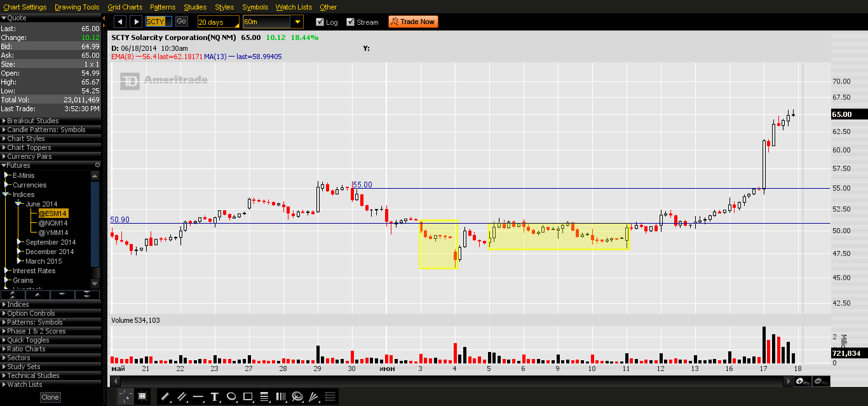Expand Candle Patterns: Symbols section
The image size is (868, 406).
51,130
